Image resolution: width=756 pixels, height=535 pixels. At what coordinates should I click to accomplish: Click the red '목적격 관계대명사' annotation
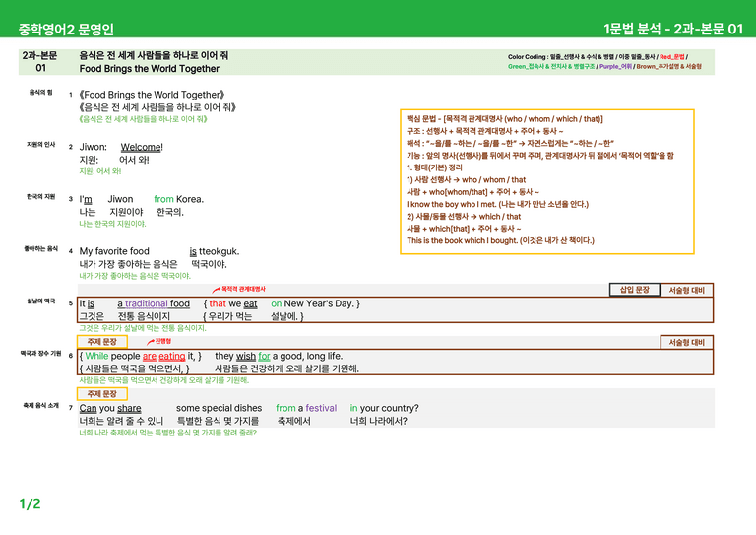[243, 289]
